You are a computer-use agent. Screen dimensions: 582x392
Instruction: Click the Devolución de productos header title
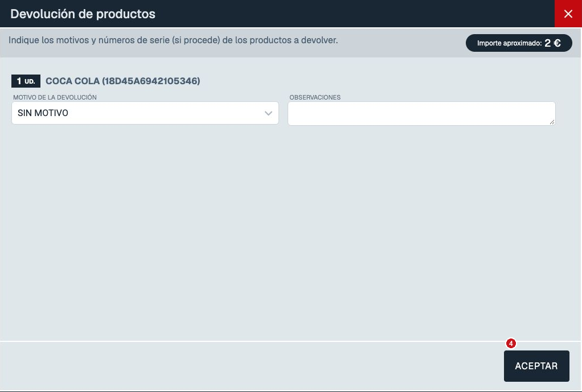pyautogui.click(x=83, y=14)
